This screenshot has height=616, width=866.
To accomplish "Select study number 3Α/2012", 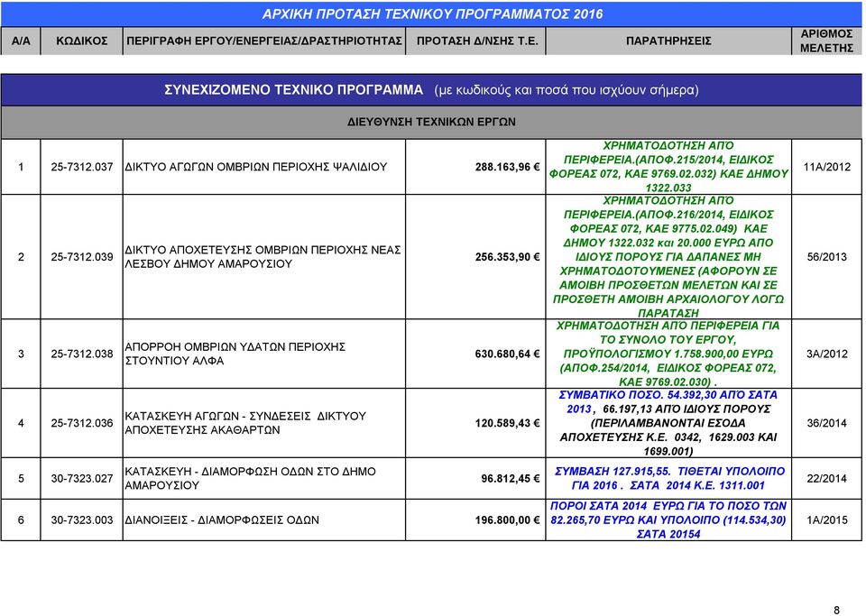I will (827, 354).
